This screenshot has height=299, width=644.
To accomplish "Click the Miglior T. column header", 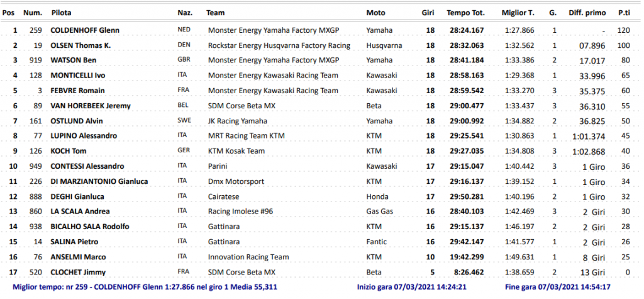I will [518, 13].
